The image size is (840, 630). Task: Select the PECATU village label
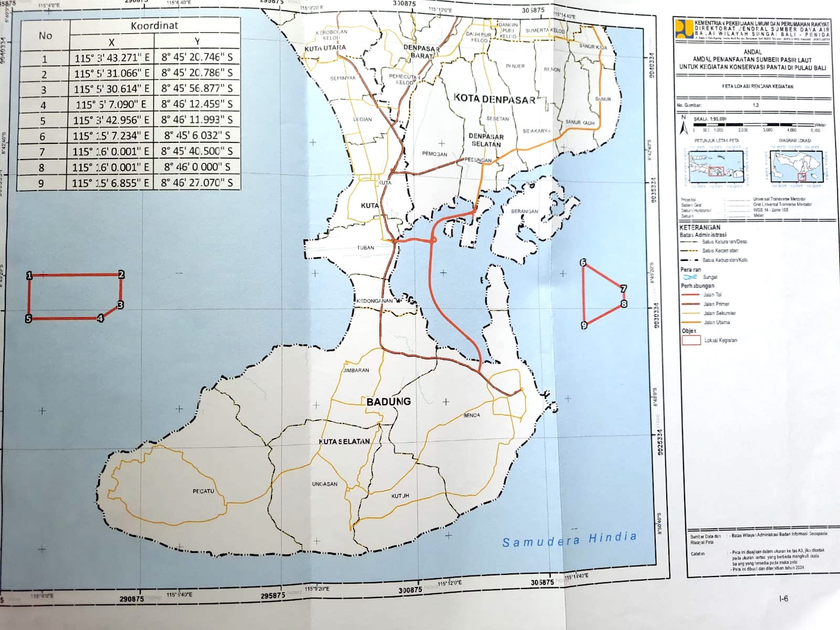tap(203, 491)
